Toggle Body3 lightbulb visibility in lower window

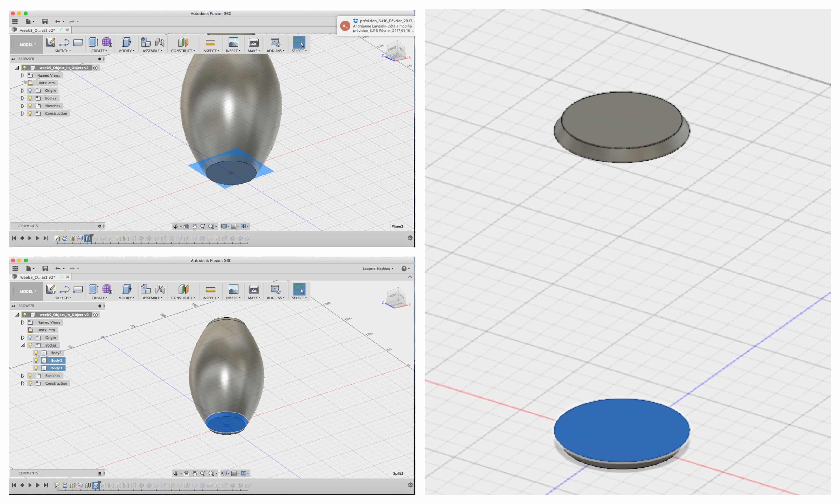pyautogui.click(x=36, y=368)
